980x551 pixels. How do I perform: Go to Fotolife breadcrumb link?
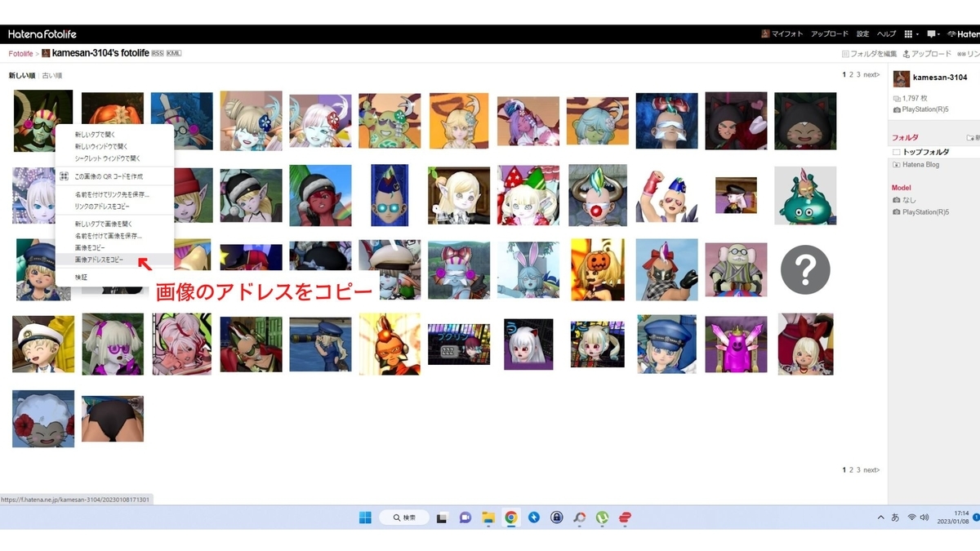(x=20, y=53)
